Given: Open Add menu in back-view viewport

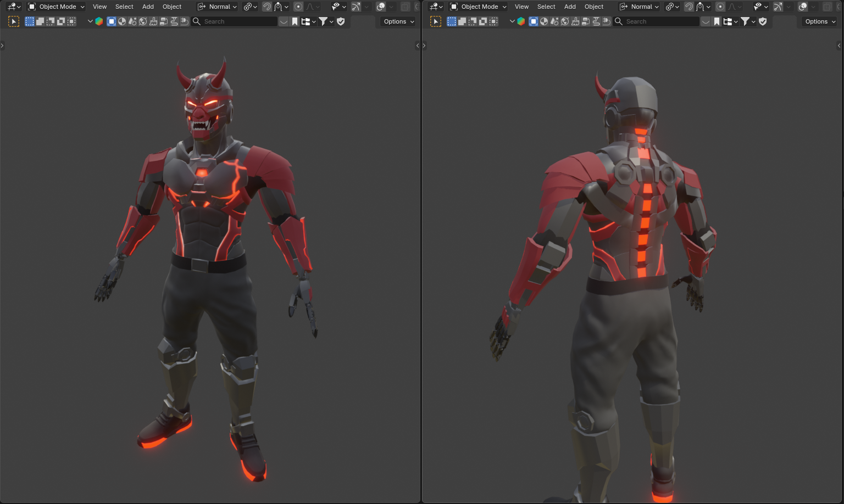Looking at the screenshot, I should coord(570,7).
